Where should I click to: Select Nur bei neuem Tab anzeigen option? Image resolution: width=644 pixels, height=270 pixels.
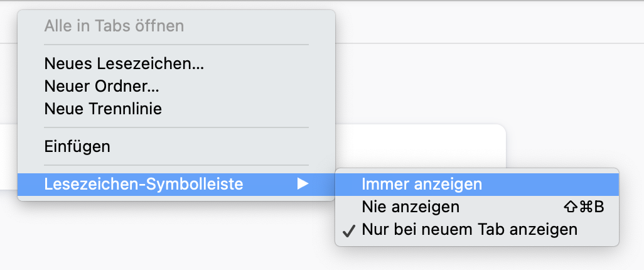(469, 230)
